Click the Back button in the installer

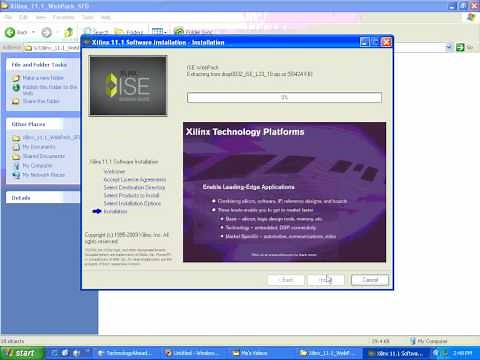(x=286, y=280)
